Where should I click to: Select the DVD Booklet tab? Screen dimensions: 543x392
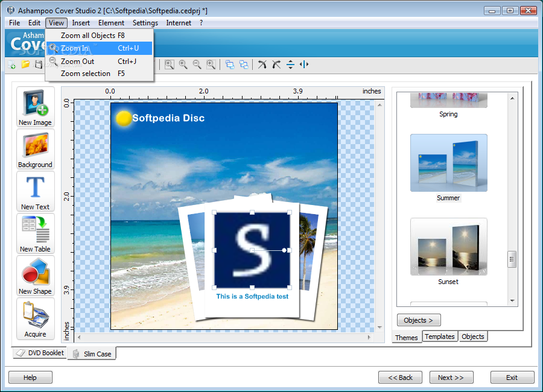pyautogui.click(x=40, y=353)
